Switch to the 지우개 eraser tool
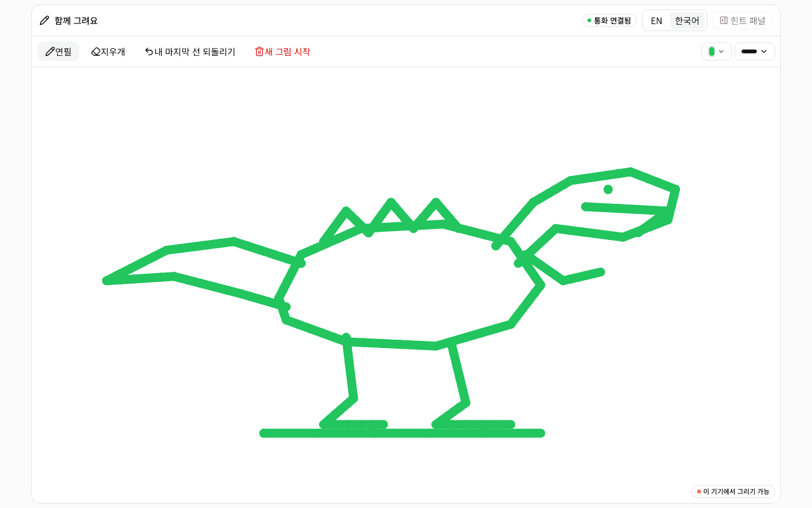 (108, 51)
